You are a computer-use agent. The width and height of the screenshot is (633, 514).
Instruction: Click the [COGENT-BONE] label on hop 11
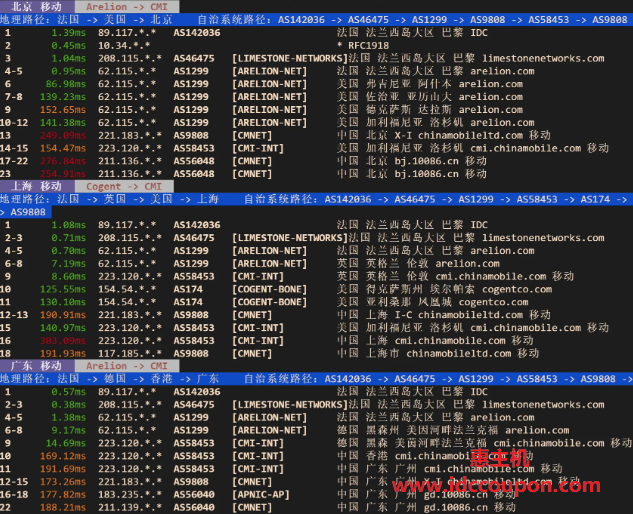point(269,302)
